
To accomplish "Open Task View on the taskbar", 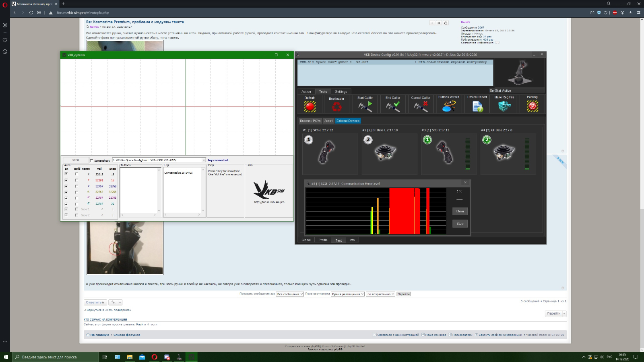I will tap(105, 357).
